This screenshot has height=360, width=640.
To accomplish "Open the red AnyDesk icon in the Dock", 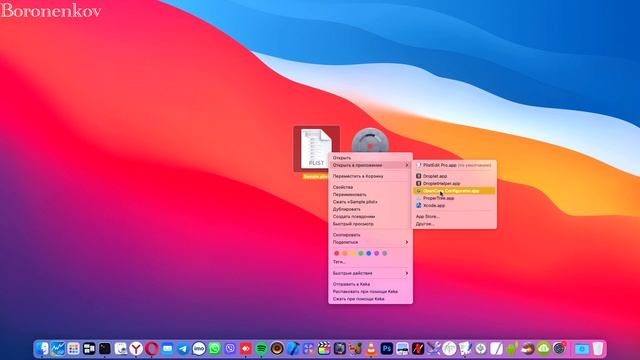I will [246, 349].
